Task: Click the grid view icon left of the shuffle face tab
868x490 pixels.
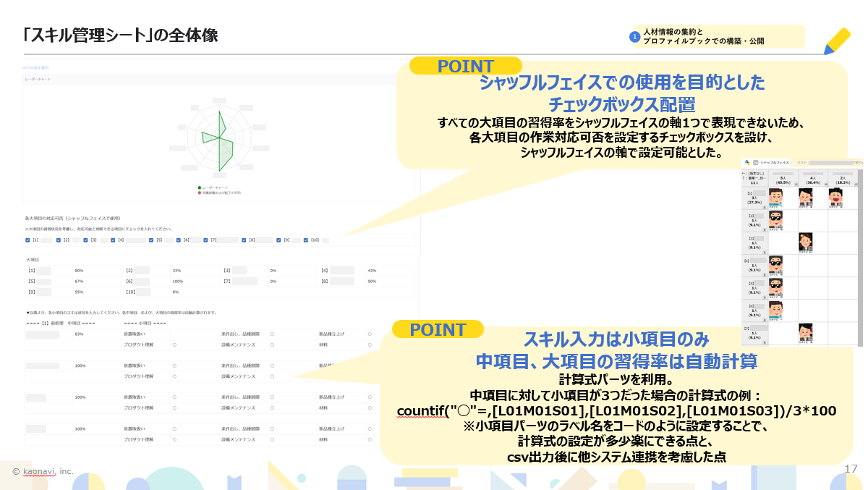Action: (x=755, y=162)
